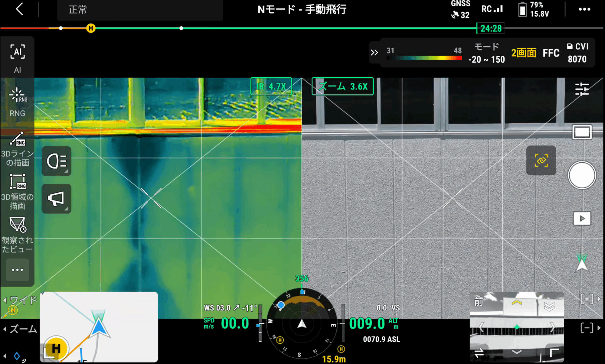Tap the speed readout 00.0

click(x=235, y=323)
